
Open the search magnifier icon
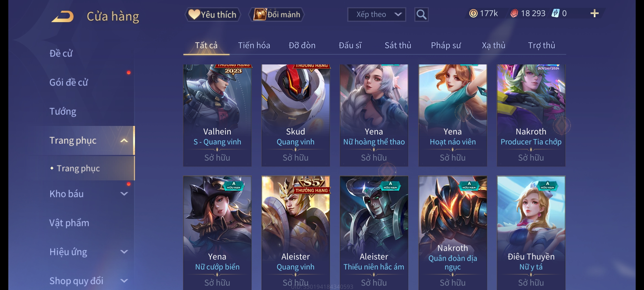click(x=421, y=15)
